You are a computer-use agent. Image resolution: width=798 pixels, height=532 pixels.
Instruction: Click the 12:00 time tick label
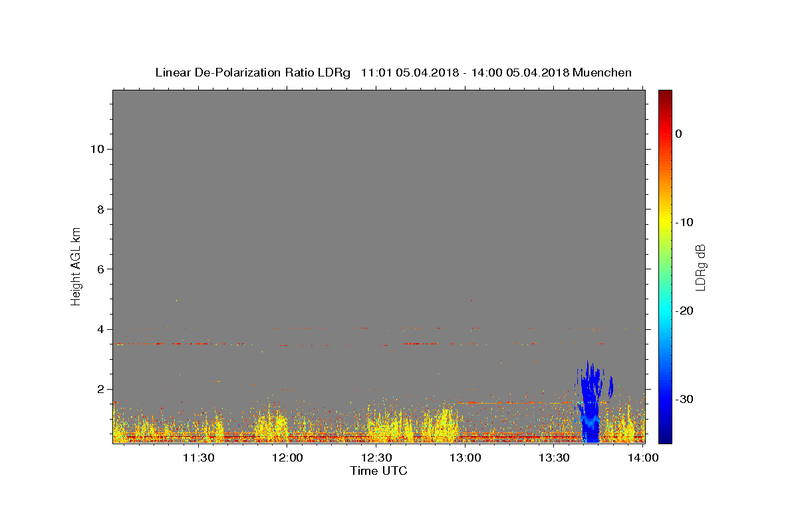tap(287, 458)
